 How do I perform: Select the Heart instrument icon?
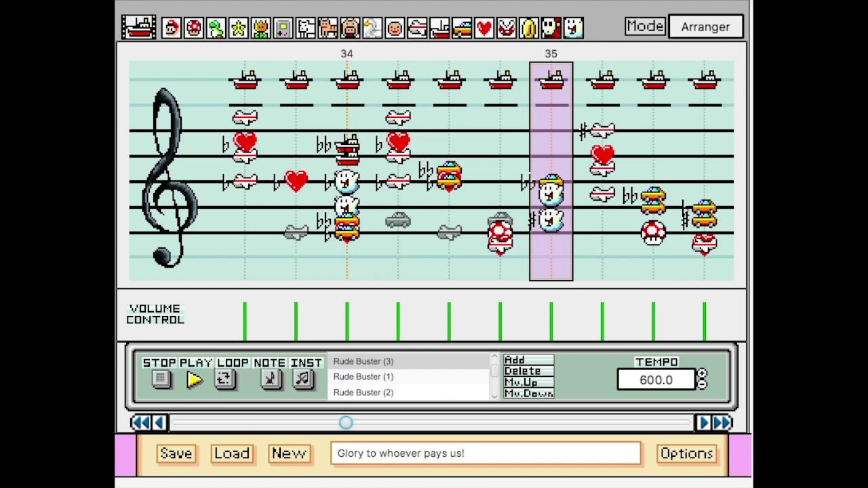(x=484, y=28)
